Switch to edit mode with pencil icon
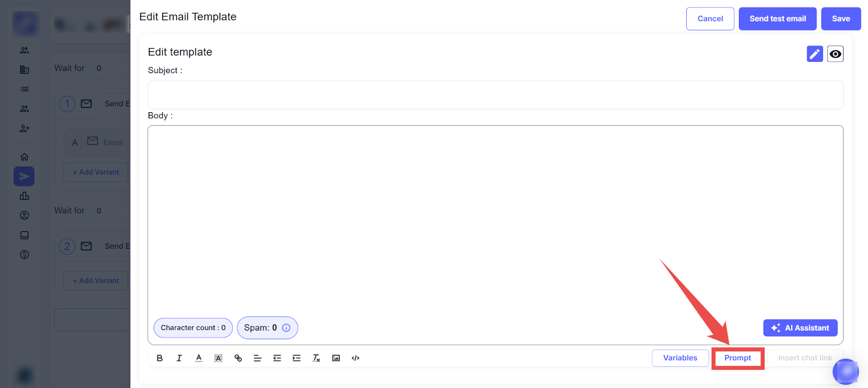The image size is (868, 388). 814,54
